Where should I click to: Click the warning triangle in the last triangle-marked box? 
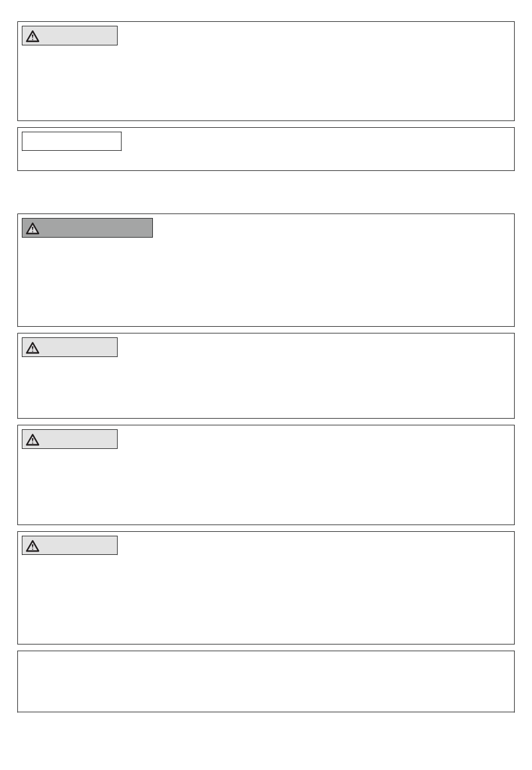[x=32, y=546]
